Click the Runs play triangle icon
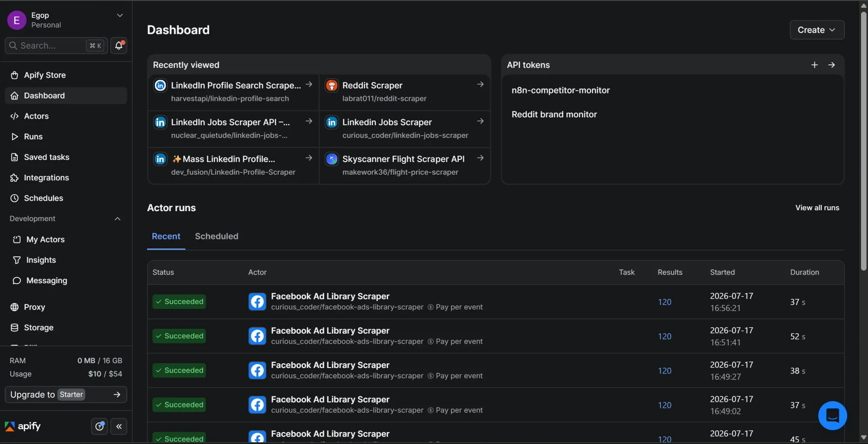The image size is (868, 444). pos(14,136)
